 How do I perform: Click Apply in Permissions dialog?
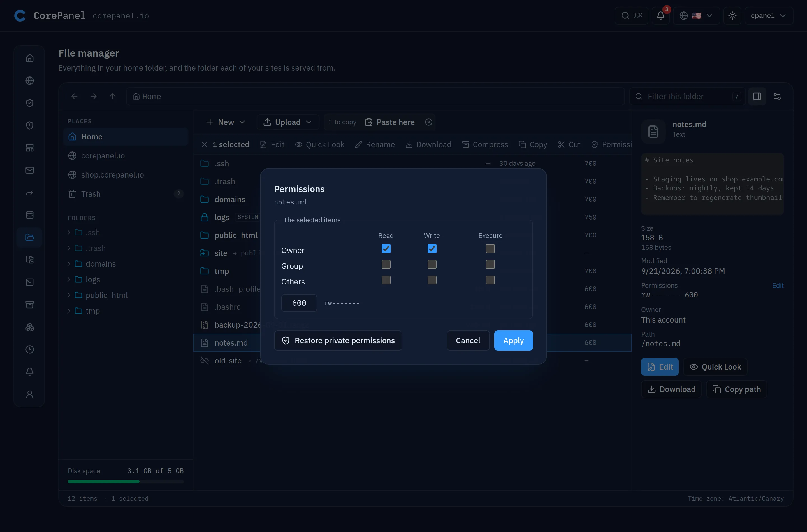click(513, 340)
